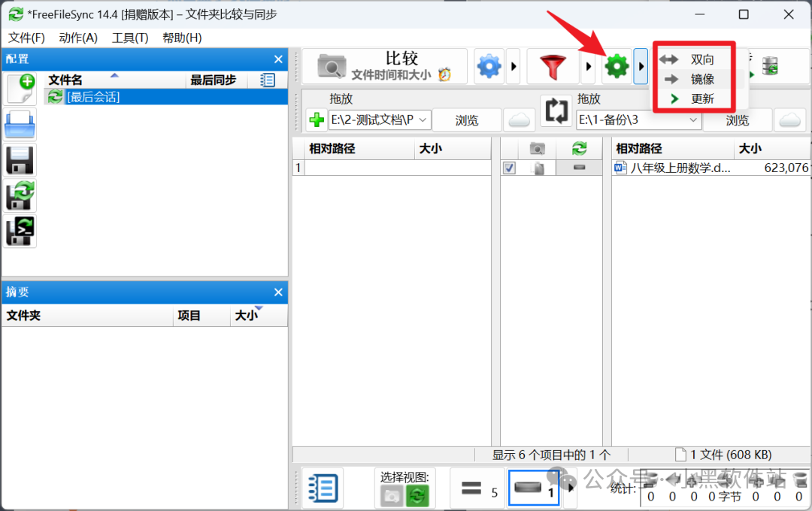
Task: Click the save-as floppy icon with green arrows
Action: tap(20, 195)
